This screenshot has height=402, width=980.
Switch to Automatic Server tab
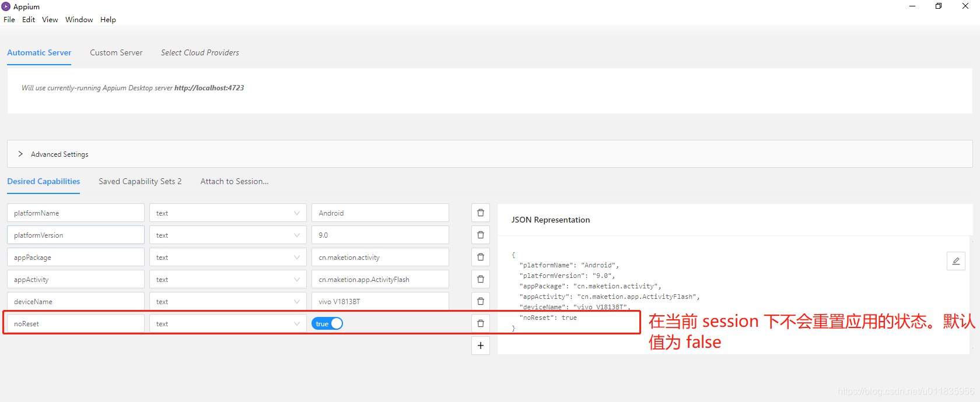[x=39, y=52]
